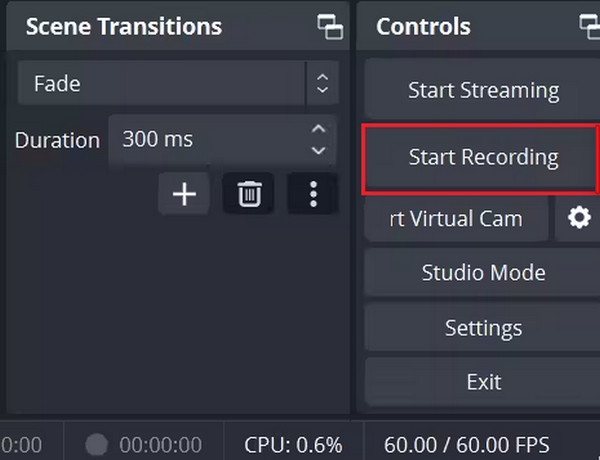Start the Virtual Cam
Screen dimensions: 600x460
458,218
